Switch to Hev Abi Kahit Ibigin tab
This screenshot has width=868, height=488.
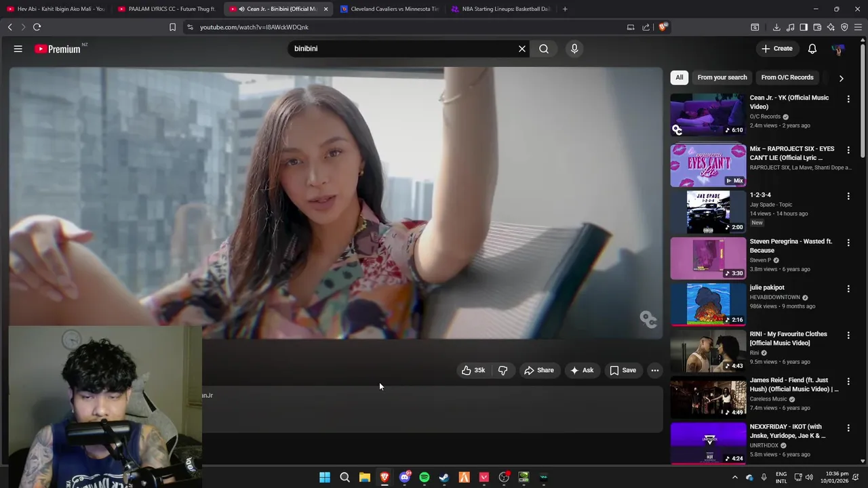[x=56, y=9]
